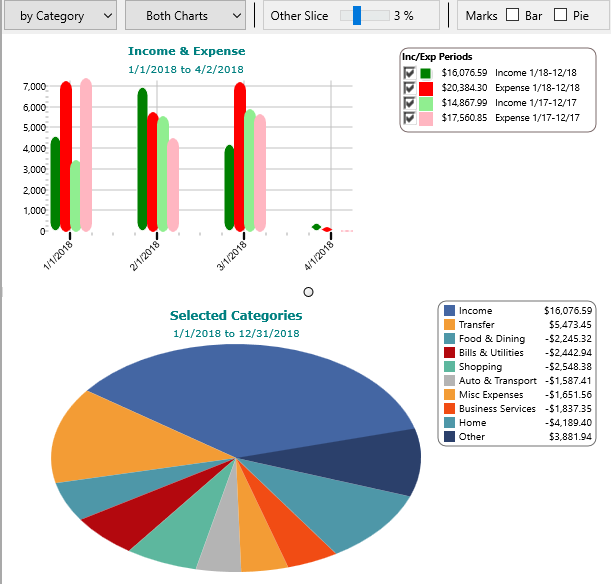Click the mint green Shopping pie slice
The width and height of the screenshot is (611, 584).
tap(183, 534)
